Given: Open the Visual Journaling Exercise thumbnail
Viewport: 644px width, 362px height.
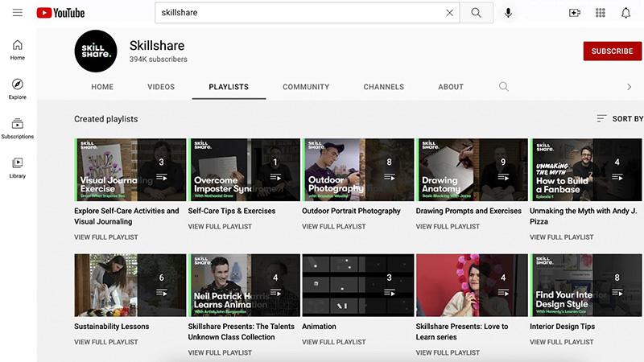Looking at the screenshot, I should coord(130,170).
